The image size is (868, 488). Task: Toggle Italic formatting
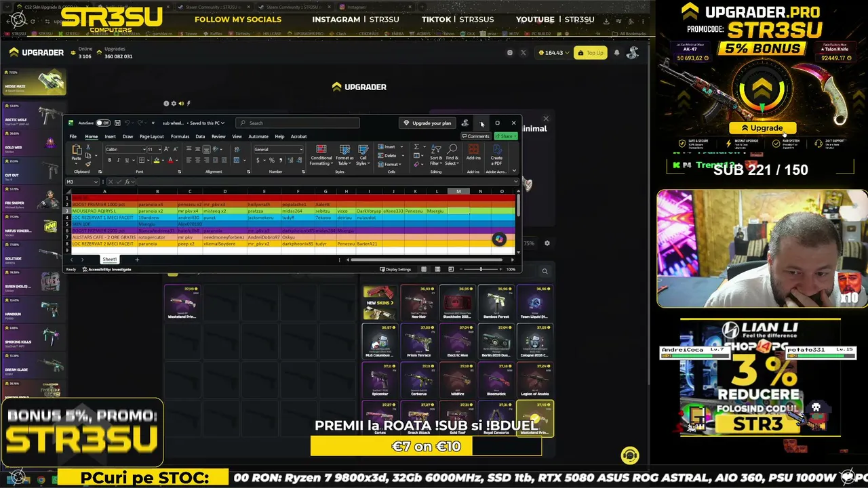pos(118,161)
